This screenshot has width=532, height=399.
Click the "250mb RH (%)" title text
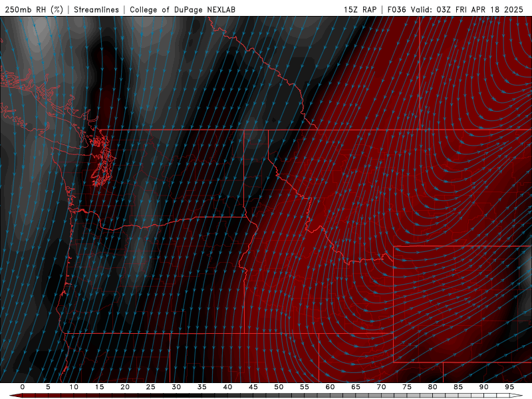[34, 9]
